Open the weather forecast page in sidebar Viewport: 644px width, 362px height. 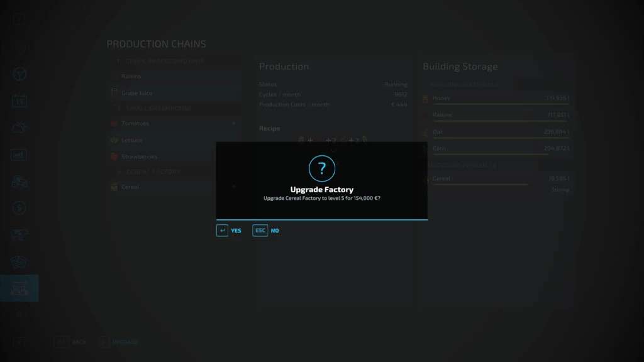19,128
